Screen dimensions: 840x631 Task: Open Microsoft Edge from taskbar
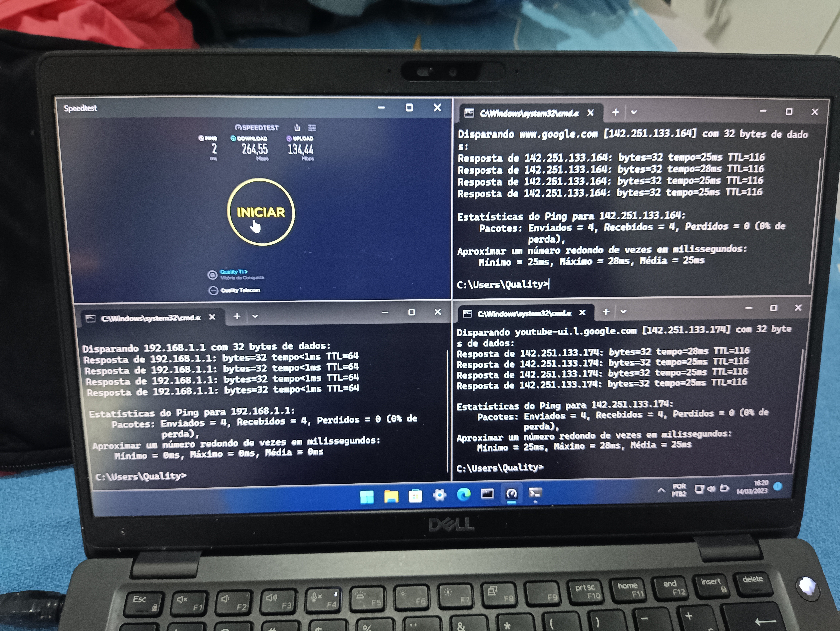(463, 494)
